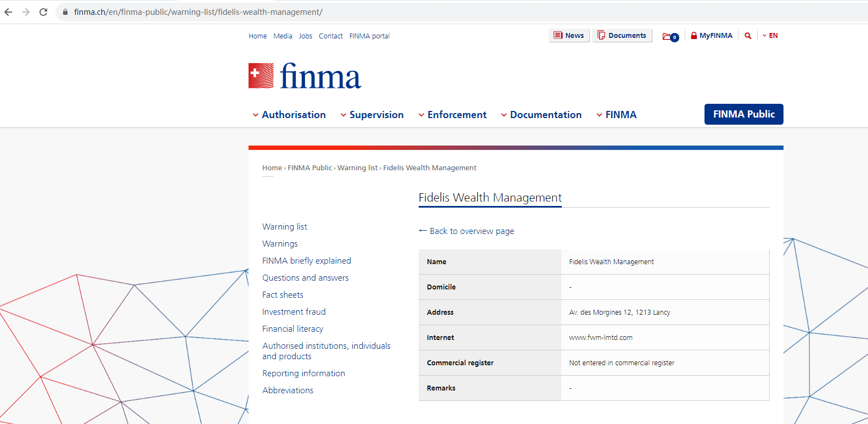Click Back to overview page link
This screenshot has height=424, width=868.
click(x=466, y=231)
